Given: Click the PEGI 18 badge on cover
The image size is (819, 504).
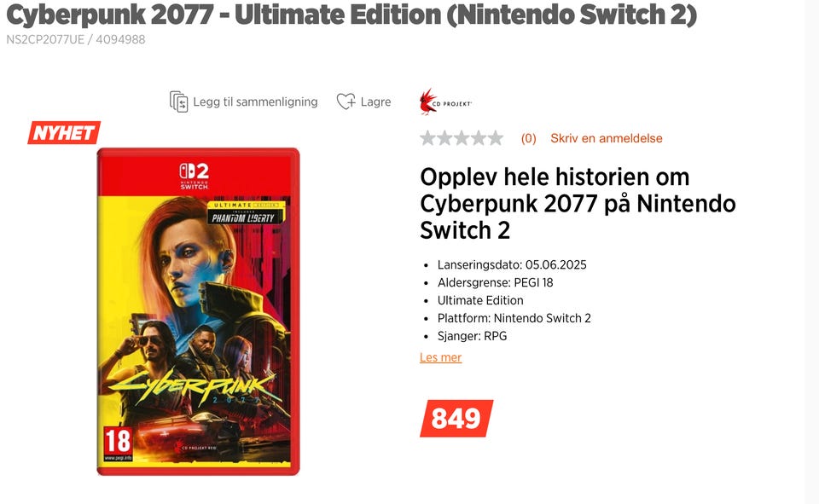Looking at the screenshot, I should point(118,444).
